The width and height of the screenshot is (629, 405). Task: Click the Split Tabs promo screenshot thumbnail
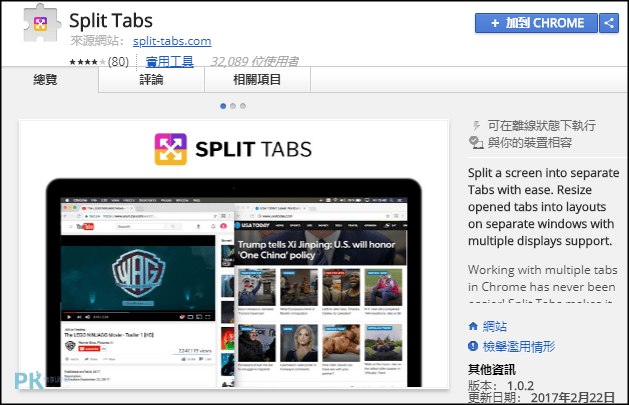(234, 254)
